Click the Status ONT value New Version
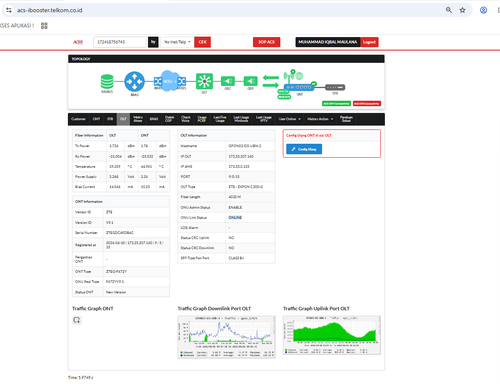Screen dimensions: 500x384 (116, 292)
